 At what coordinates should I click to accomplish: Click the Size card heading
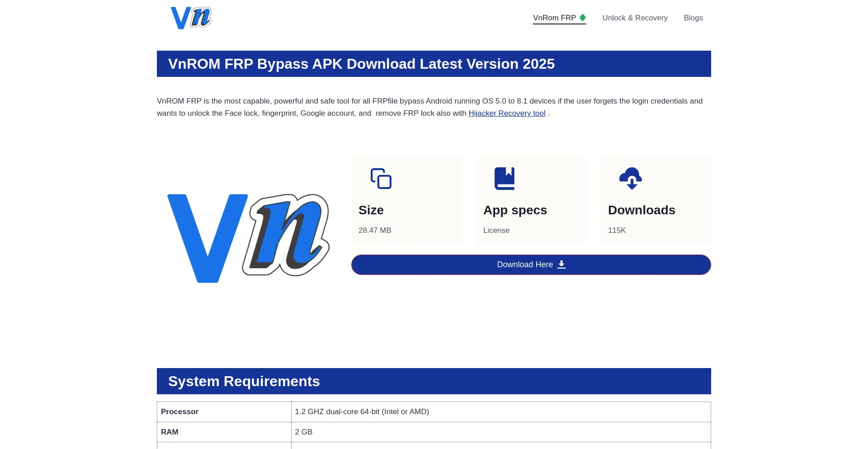point(371,210)
